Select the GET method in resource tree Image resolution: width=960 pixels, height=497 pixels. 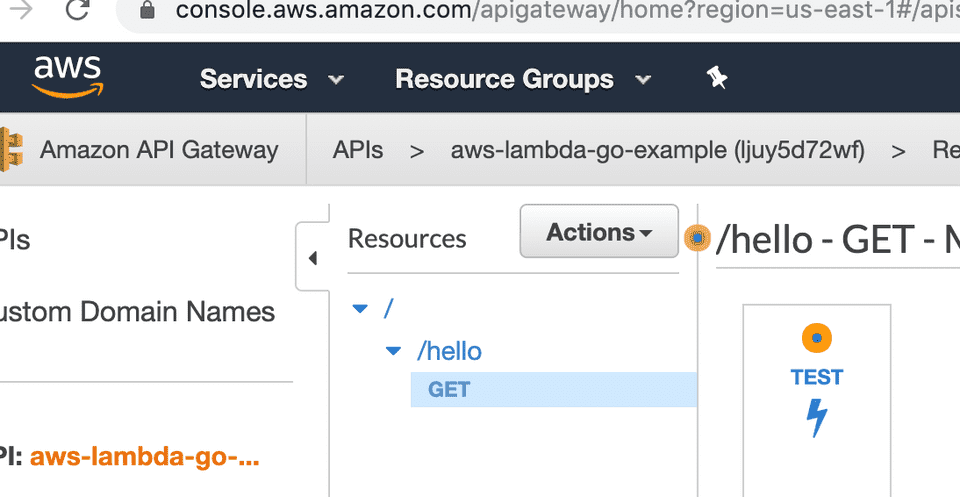(553, 389)
